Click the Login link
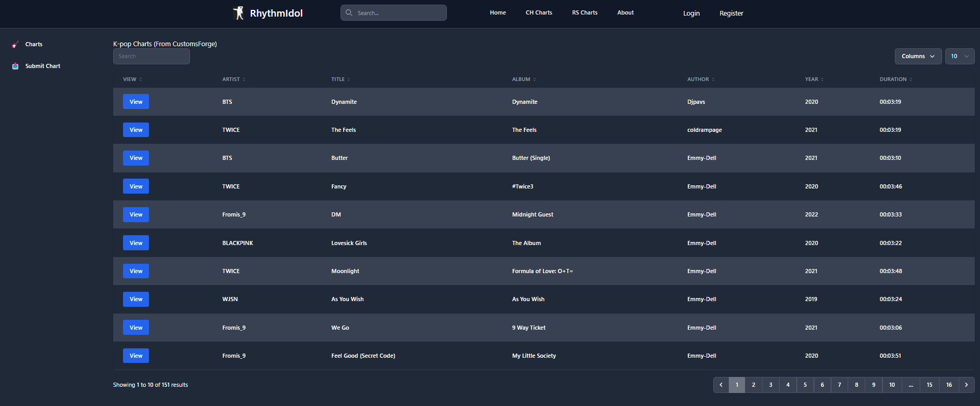The height and width of the screenshot is (406, 980). (691, 13)
